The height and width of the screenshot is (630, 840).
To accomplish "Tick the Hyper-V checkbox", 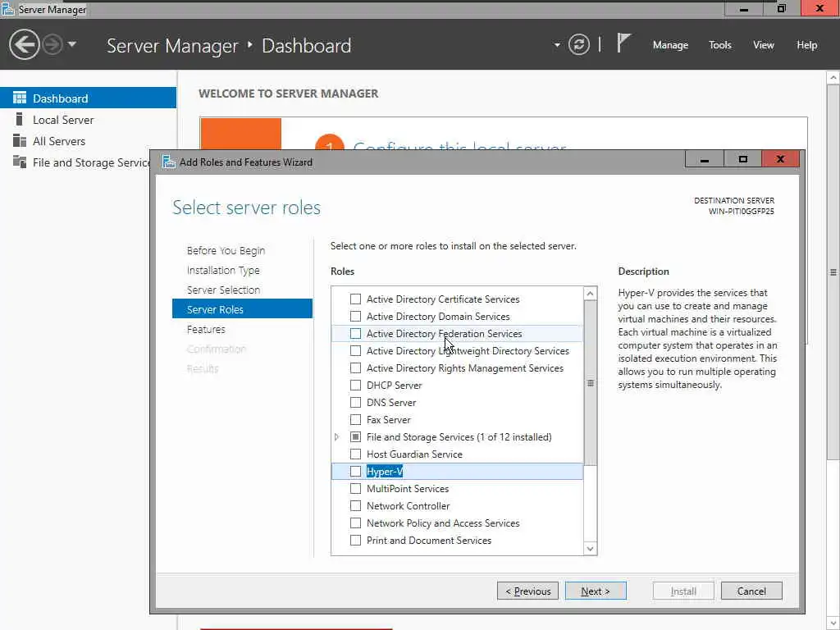I will tap(355, 472).
